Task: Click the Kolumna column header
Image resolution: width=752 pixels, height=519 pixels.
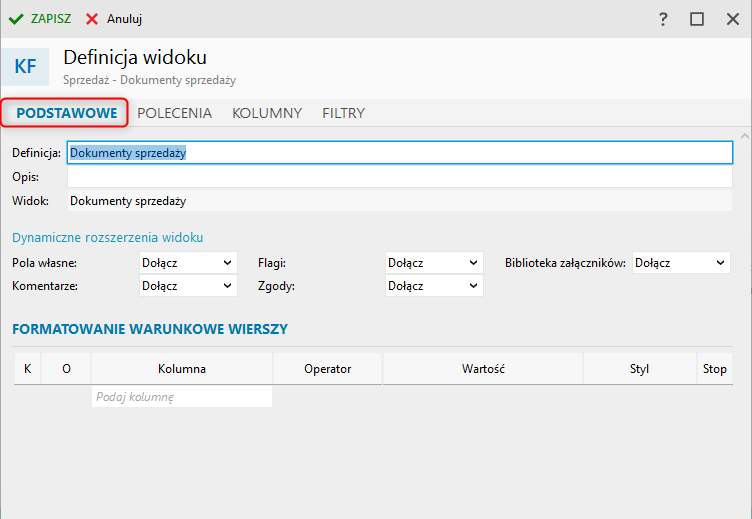Action: (181, 369)
